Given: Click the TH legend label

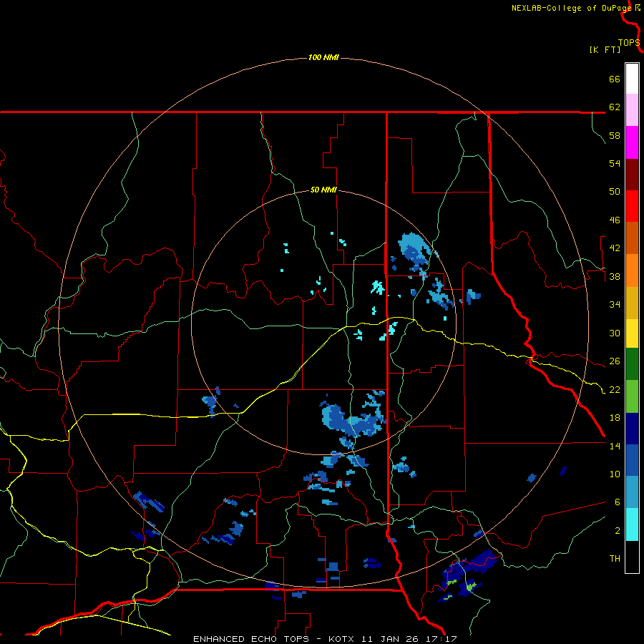Looking at the screenshot, I should (615, 559).
